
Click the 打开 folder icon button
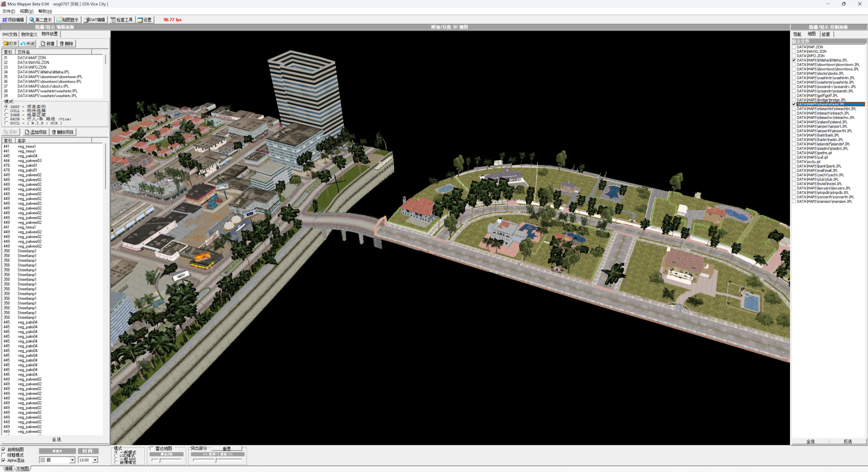pos(10,44)
